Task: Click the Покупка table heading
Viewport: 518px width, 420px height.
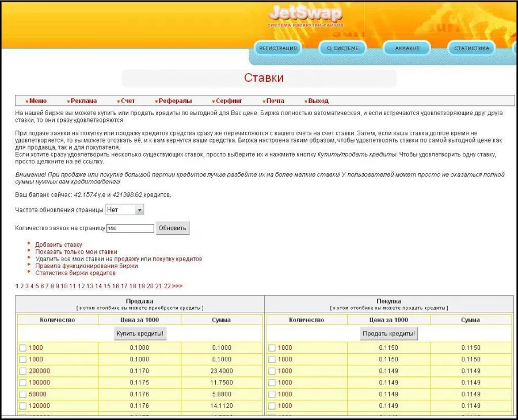Action: [389, 301]
